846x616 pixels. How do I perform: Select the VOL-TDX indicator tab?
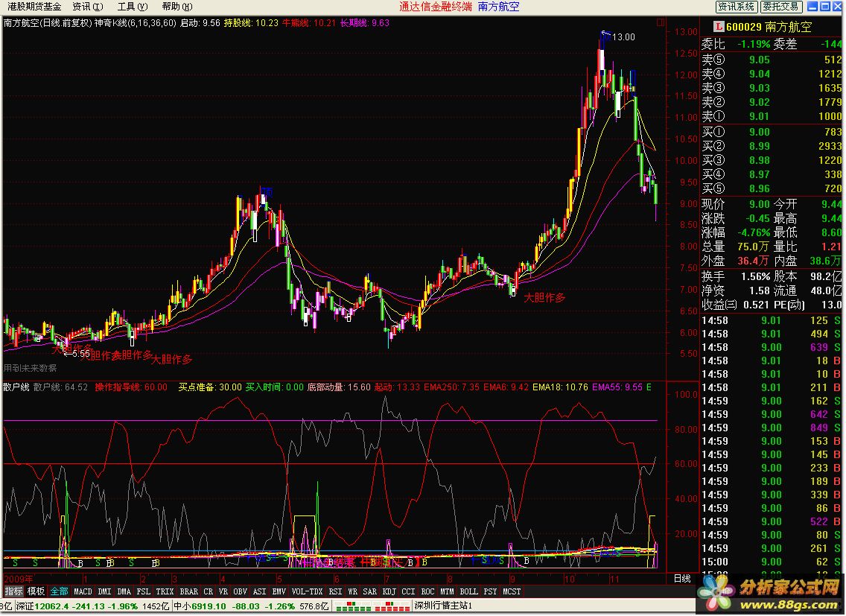(307, 591)
